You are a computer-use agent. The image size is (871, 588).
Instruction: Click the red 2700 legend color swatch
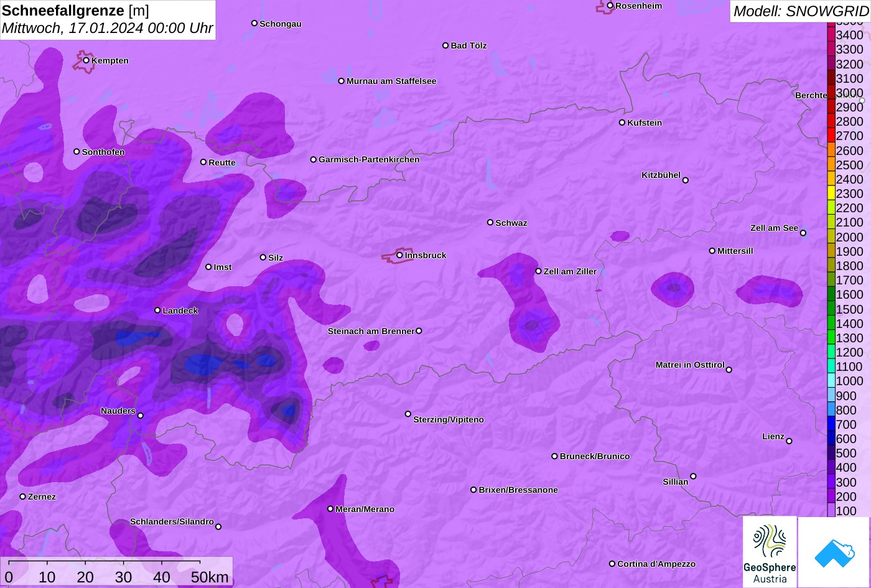pyautogui.click(x=831, y=136)
